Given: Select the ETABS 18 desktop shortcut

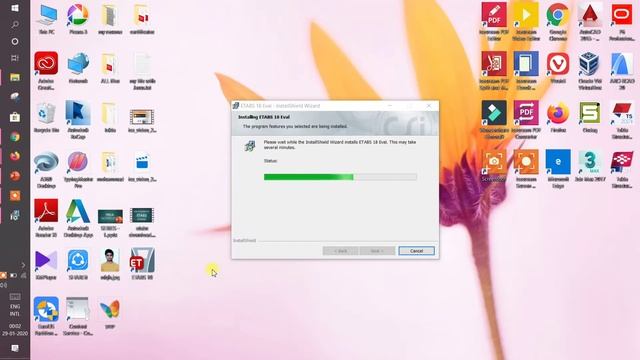Looking at the screenshot, I should coord(142,264).
